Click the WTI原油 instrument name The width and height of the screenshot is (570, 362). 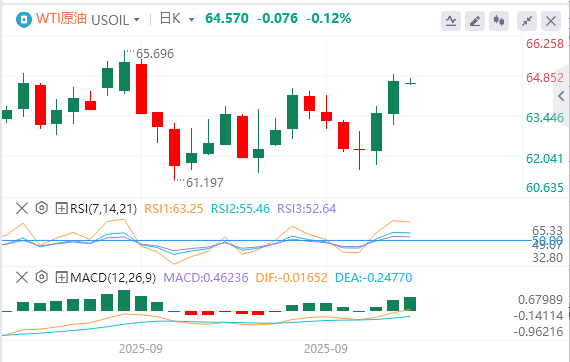tap(61, 19)
